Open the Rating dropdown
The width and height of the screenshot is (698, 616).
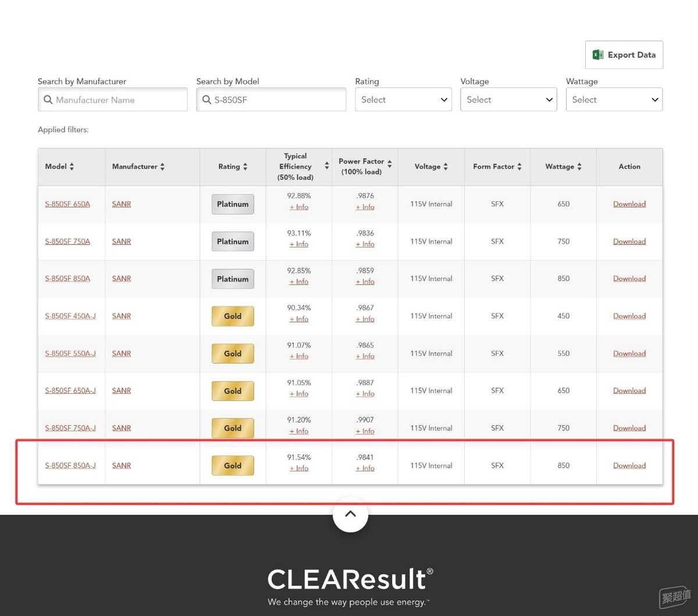[404, 99]
